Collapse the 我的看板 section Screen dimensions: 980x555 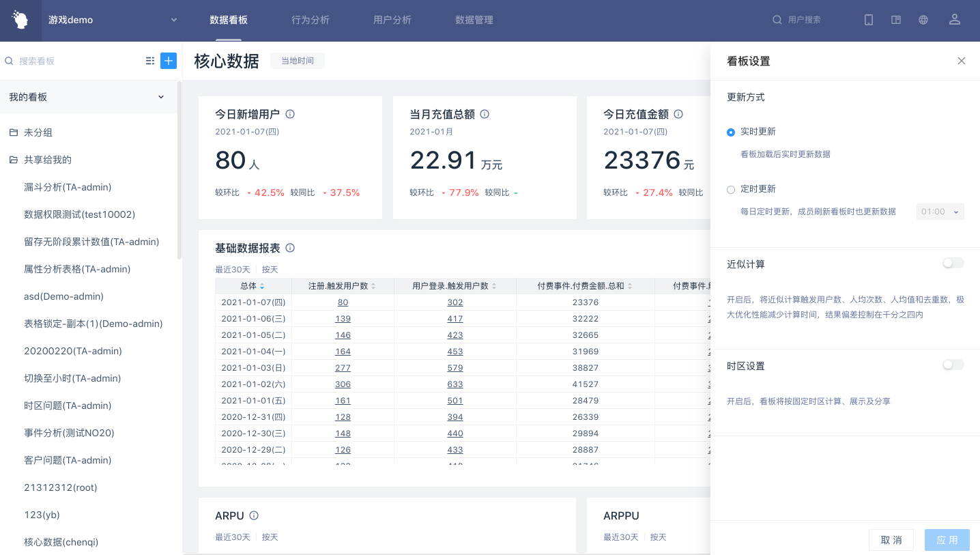[x=161, y=97]
